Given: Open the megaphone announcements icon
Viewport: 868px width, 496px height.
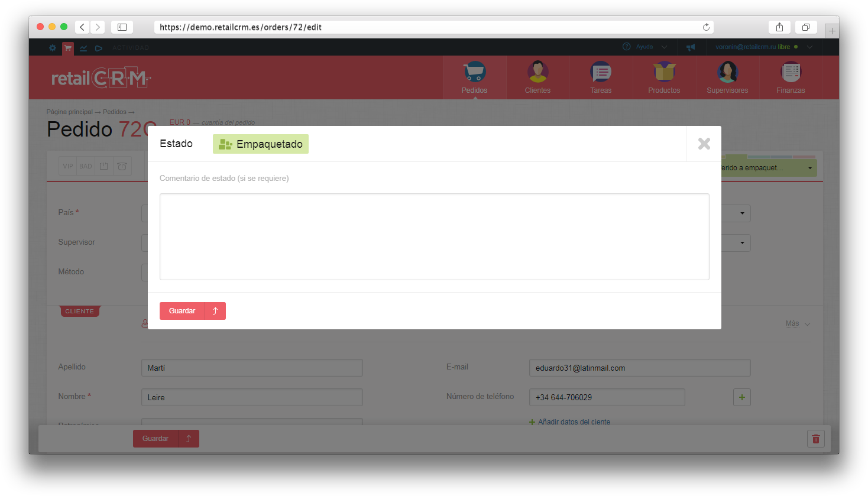Looking at the screenshot, I should [x=691, y=47].
